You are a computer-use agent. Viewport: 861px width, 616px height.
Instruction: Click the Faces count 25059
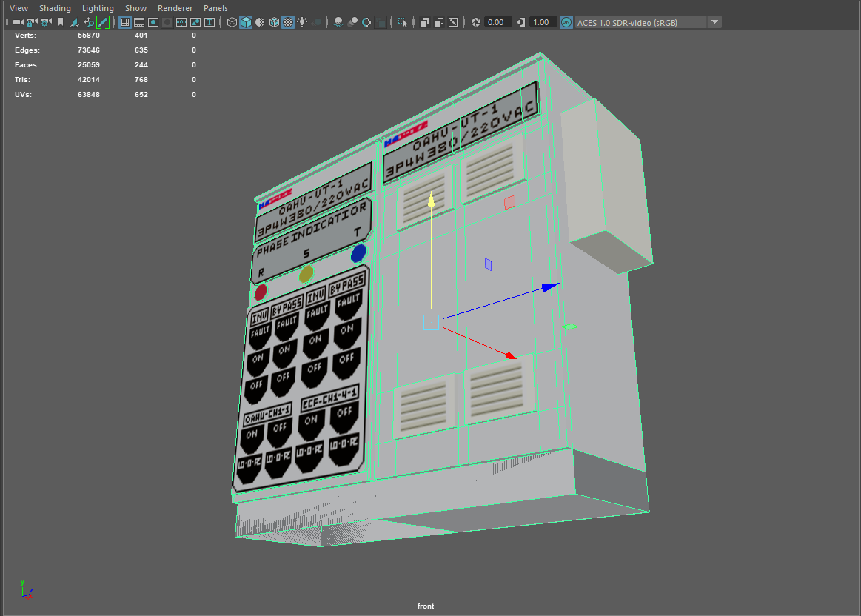pyautogui.click(x=88, y=65)
